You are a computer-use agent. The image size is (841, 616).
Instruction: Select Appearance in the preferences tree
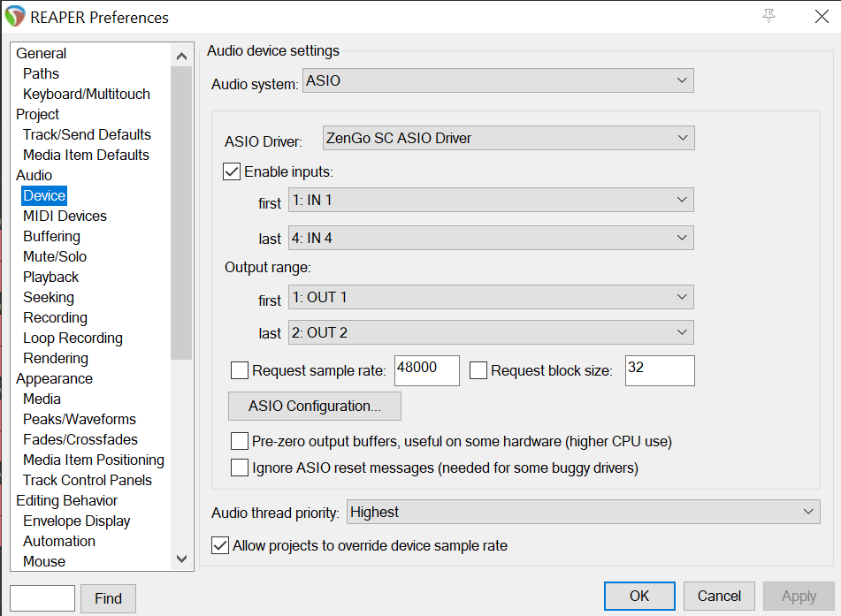pyautogui.click(x=54, y=378)
